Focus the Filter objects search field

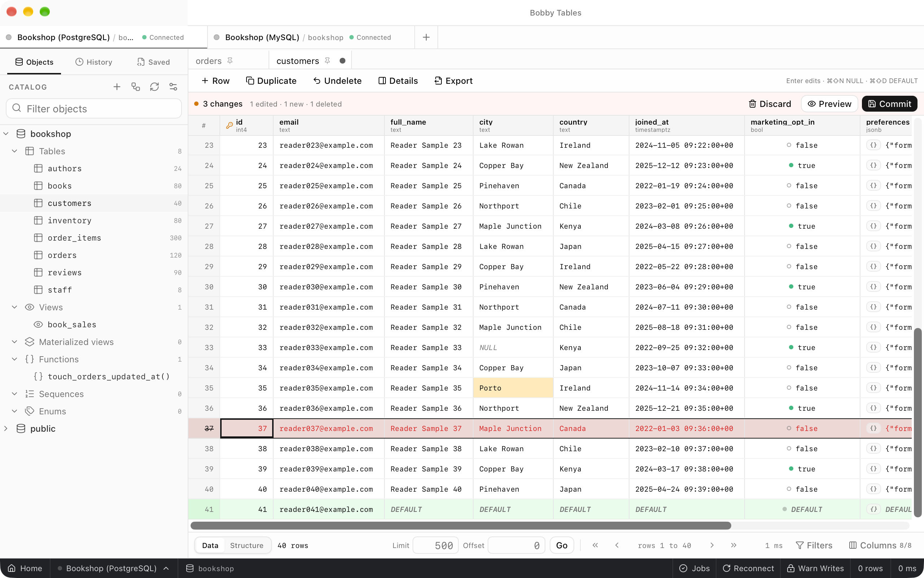(x=94, y=109)
